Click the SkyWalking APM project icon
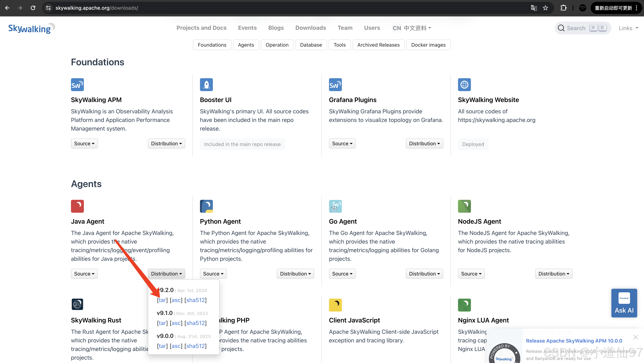Screen dimensions: 644x363 (x=77, y=84)
